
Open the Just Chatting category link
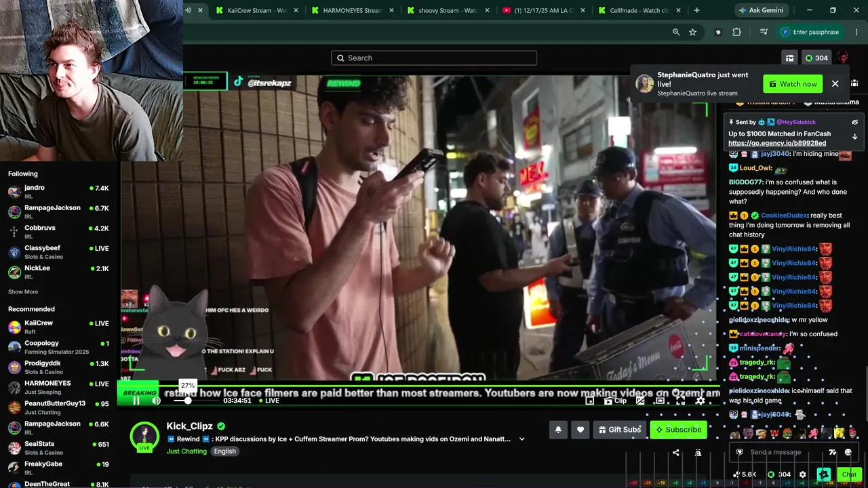pos(186,451)
